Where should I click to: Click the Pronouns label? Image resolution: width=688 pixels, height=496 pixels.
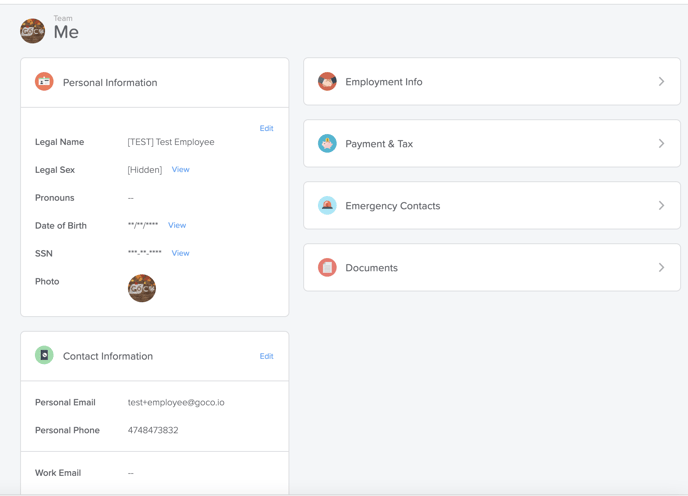click(x=55, y=198)
